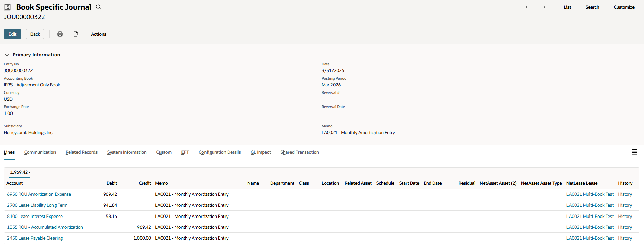This screenshot has width=644, height=247.
Task: Collapse the Primary Information section
Action: click(7, 55)
